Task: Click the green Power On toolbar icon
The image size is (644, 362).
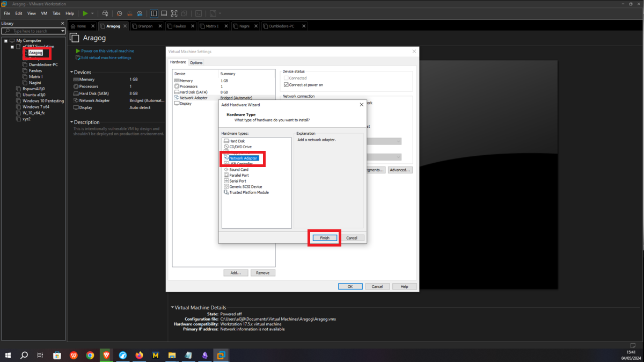Action: [85, 13]
